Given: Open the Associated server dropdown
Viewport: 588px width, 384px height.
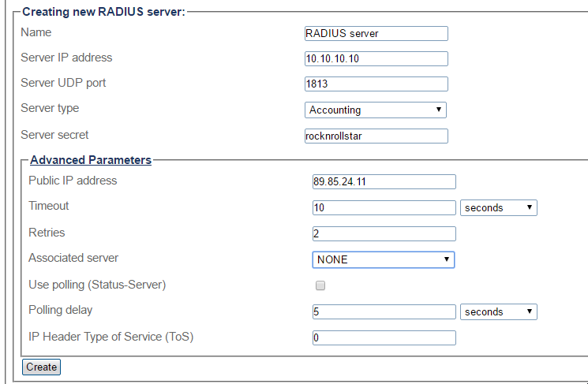Looking at the screenshot, I should tap(384, 259).
